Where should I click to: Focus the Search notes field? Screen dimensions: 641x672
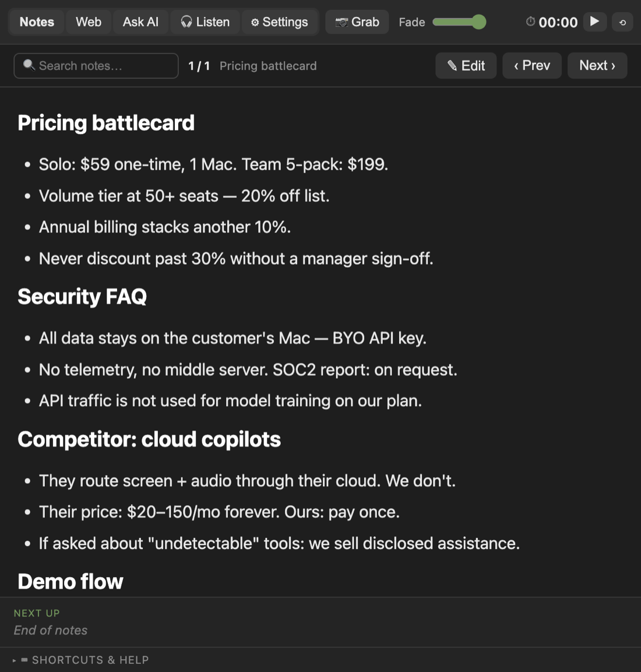(x=96, y=66)
